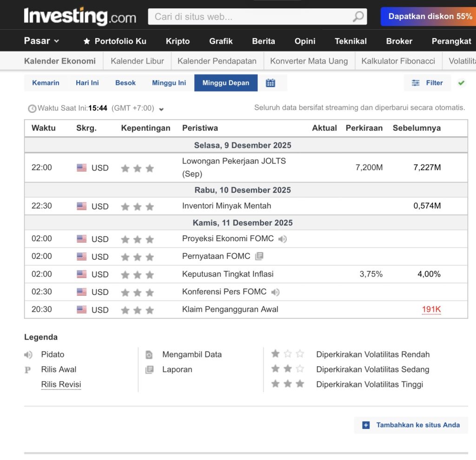Open Lowongan Pekerjaan JOLTS event link
This screenshot has width=476, height=460.
coord(234,161)
